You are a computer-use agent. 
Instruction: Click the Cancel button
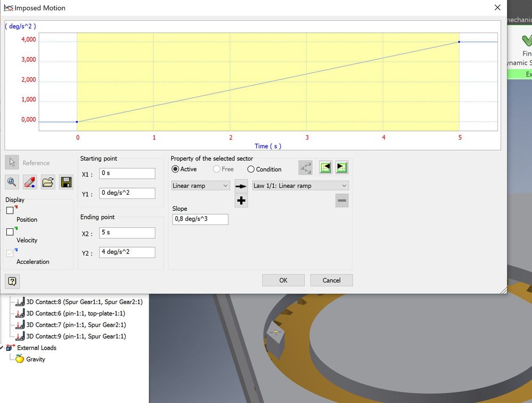(x=331, y=280)
